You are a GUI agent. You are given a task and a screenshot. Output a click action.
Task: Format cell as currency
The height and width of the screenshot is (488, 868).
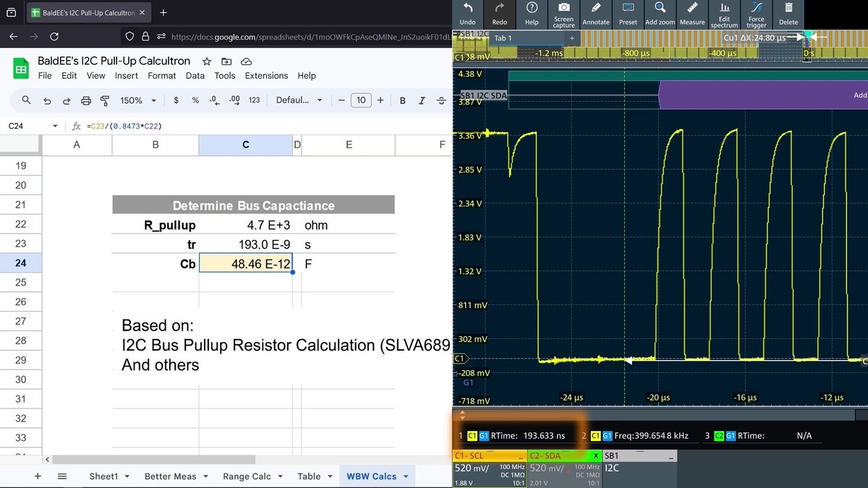coord(176,100)
